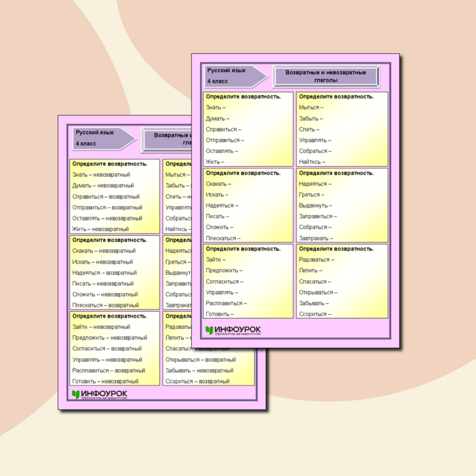Select the blank 'Скакать –' line on the front worksheet
476x476 pixels.
tap(219, 184)
